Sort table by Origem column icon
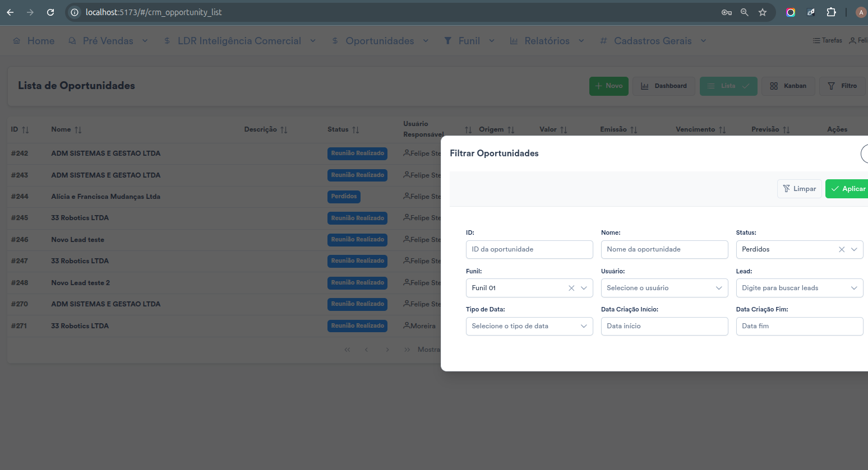 (511, 129)
